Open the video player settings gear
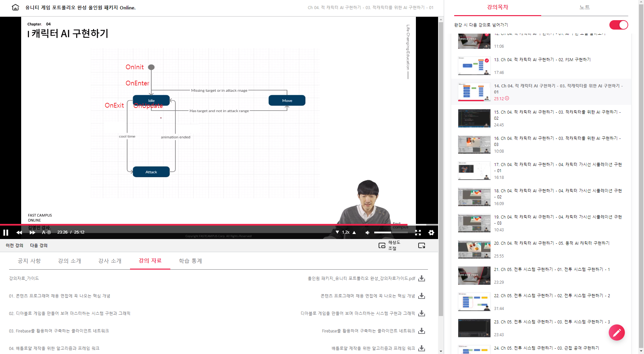Screen dimensions: 644x354 [431, 232]
